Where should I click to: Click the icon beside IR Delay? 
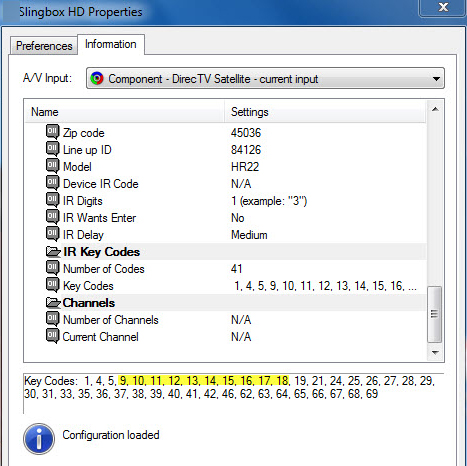[52, 234]
